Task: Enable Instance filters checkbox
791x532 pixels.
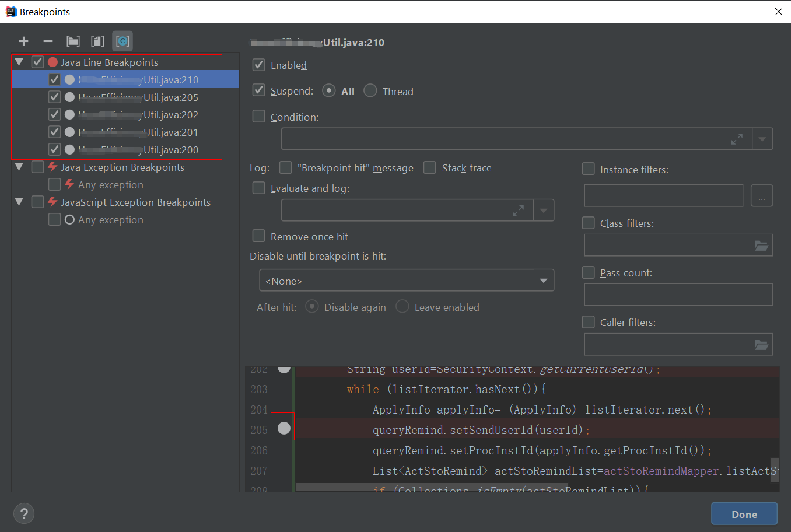Action: 589,169
